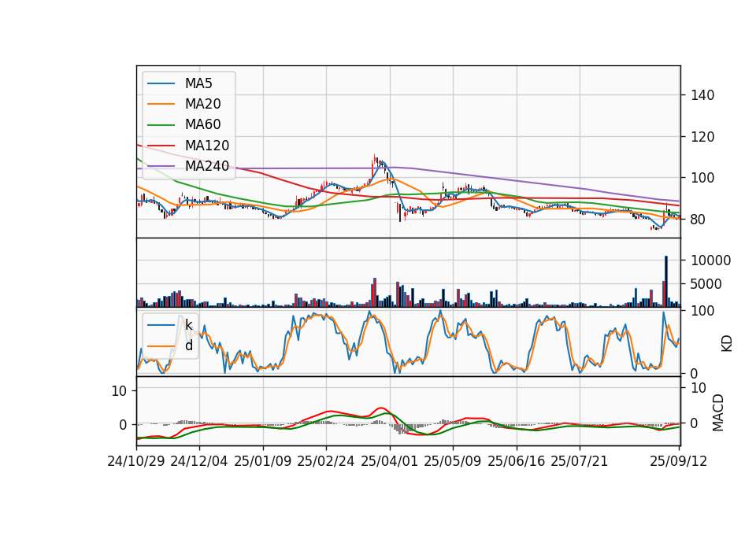Click the KD axis title
The image size is (756, 543).
pyautogui.click(x=727, y=344)
